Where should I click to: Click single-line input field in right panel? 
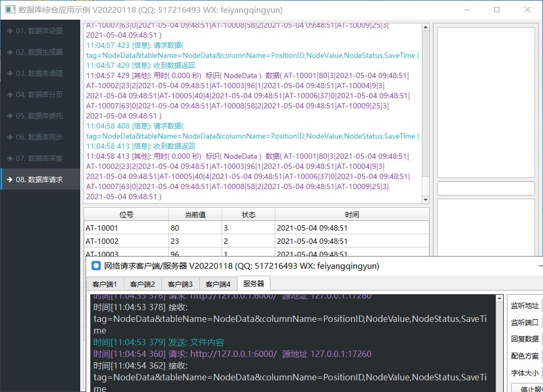click(486, 189)
